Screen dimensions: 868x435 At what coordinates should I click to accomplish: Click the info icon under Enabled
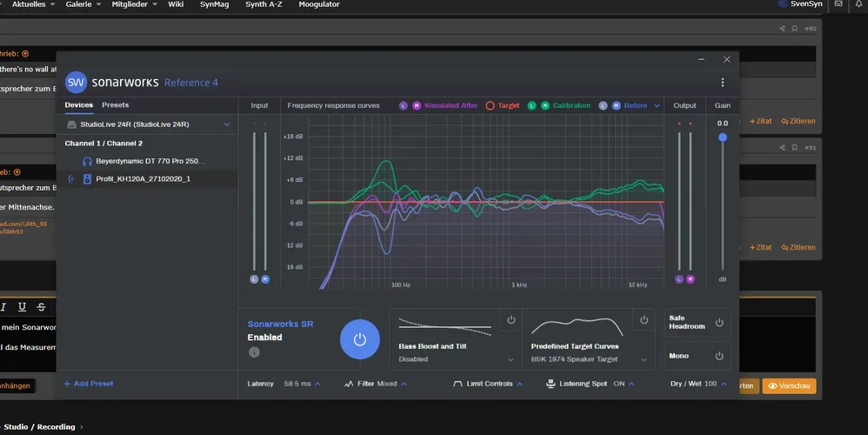click(x=254, y=352)
